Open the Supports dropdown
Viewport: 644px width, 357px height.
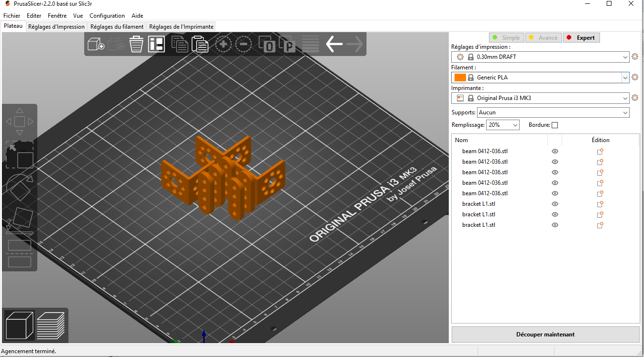[x=553, y=112]
